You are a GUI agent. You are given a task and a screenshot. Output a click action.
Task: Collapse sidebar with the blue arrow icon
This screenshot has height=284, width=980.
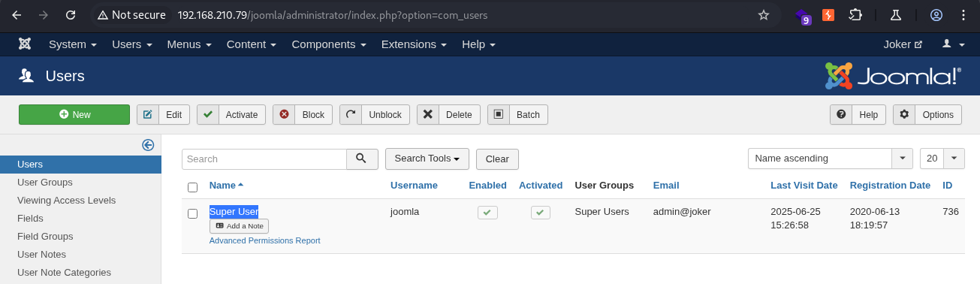148,145
